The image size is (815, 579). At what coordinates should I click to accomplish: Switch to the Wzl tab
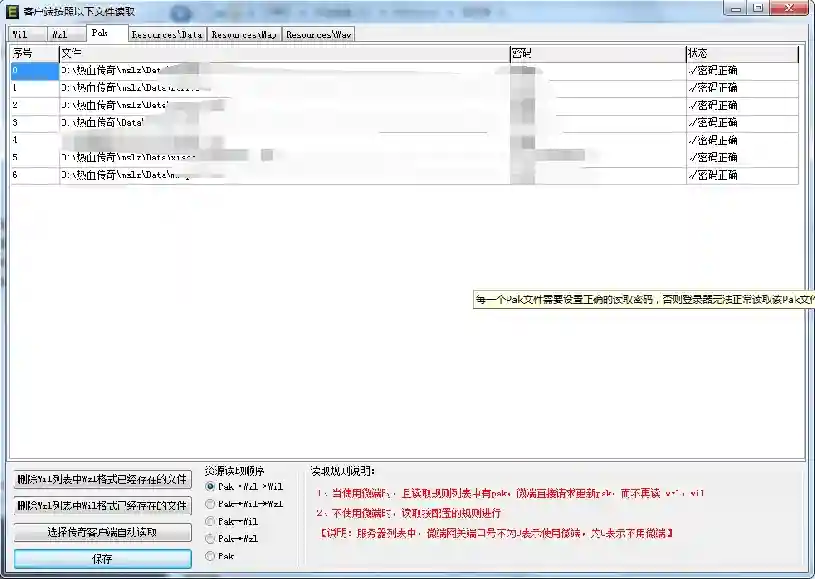pyautogui.click(x=67, y=34)
